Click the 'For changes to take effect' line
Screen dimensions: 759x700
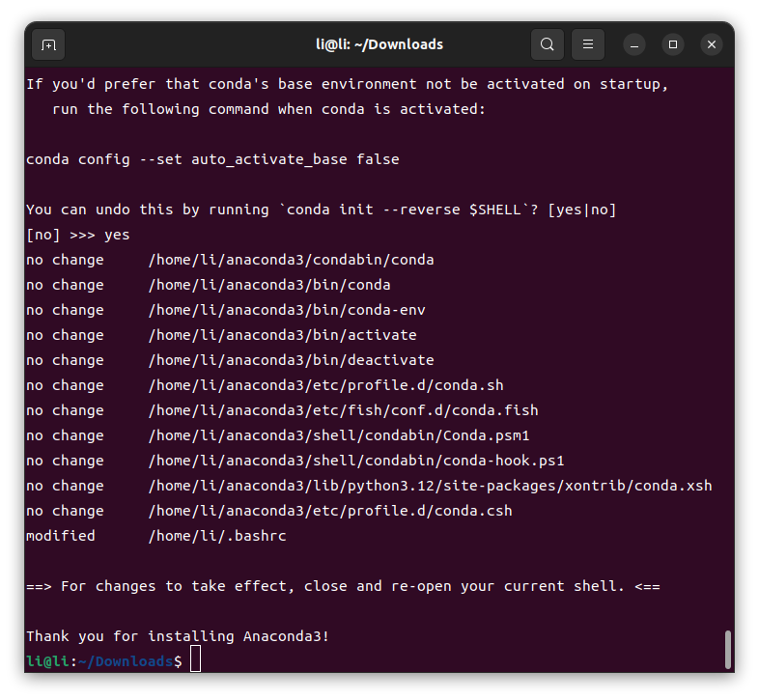click(x=343, y=587)
